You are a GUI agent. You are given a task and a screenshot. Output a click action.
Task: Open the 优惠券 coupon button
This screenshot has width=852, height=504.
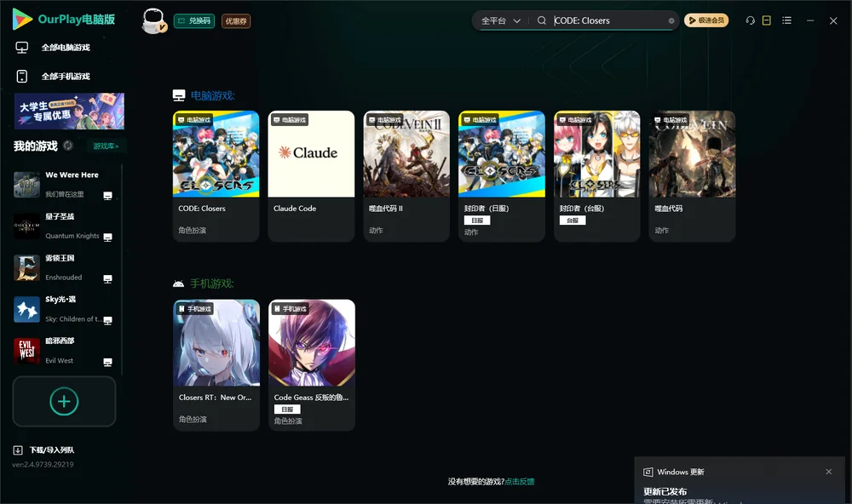coord(236,20)
